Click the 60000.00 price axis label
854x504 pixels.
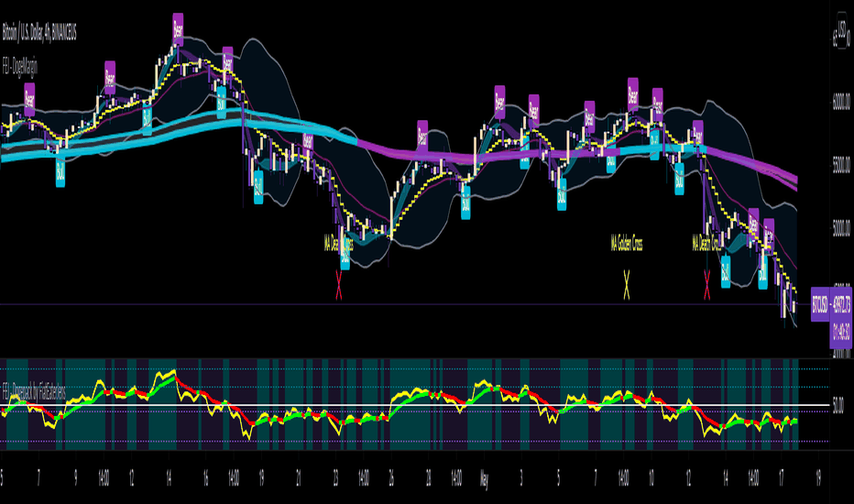[841, 103]
